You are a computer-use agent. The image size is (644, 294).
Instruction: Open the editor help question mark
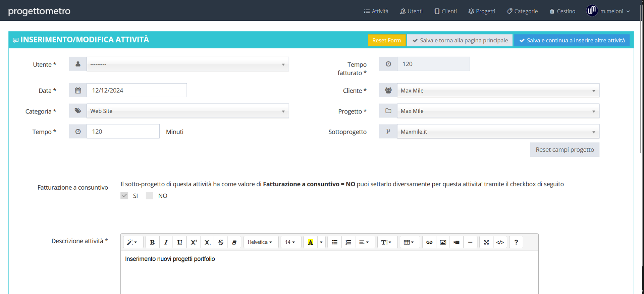tap(516, 242)
